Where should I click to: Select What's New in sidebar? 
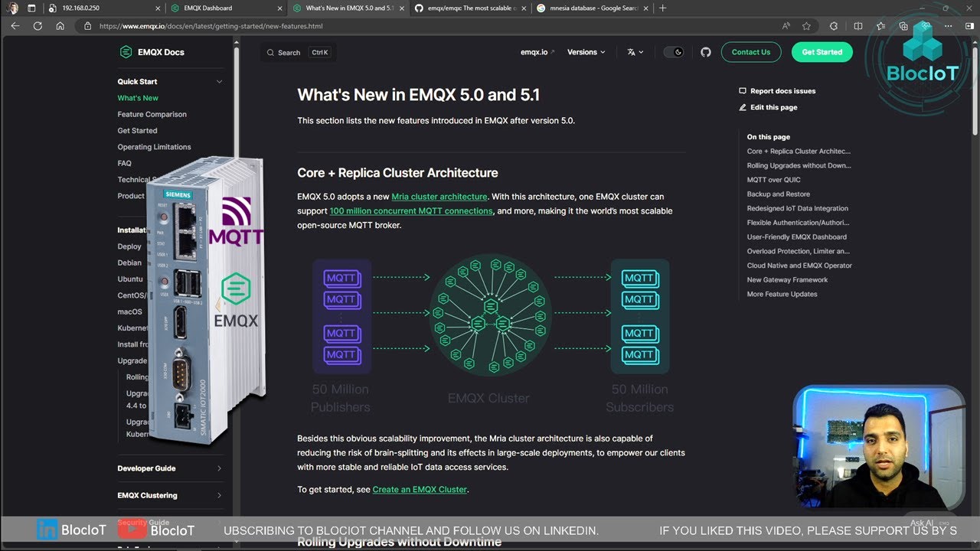[138, 98]
